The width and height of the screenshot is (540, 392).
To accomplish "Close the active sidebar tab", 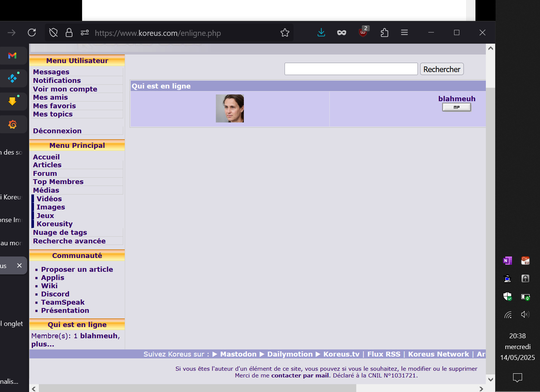I will click(19, 265).
